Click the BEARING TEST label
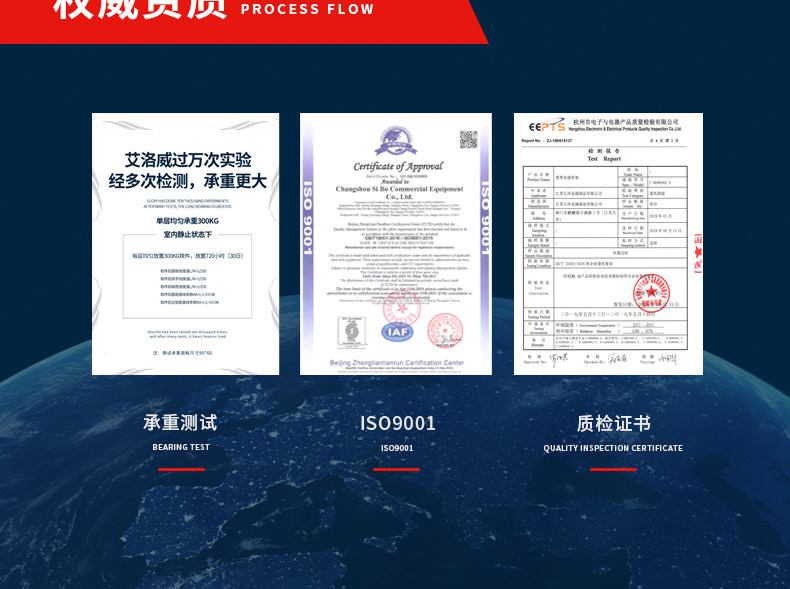This screenshot has height=589, width=790. (181, 447)
